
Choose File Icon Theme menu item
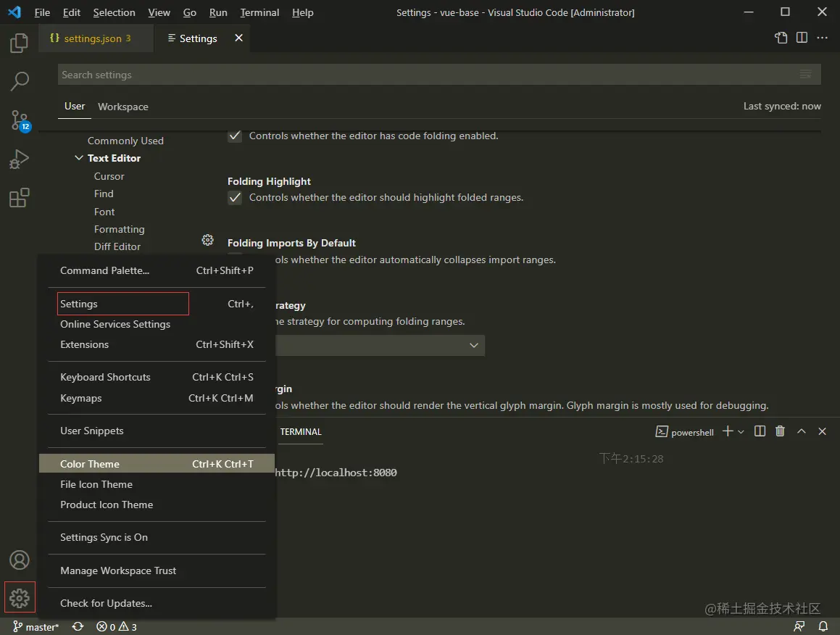coord(157,484)
